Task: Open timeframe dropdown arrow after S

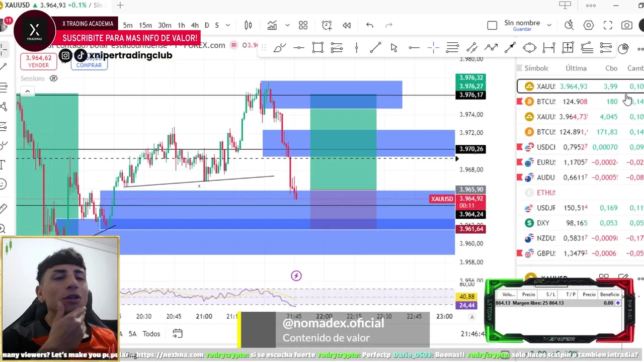Action: pos(228,25)
